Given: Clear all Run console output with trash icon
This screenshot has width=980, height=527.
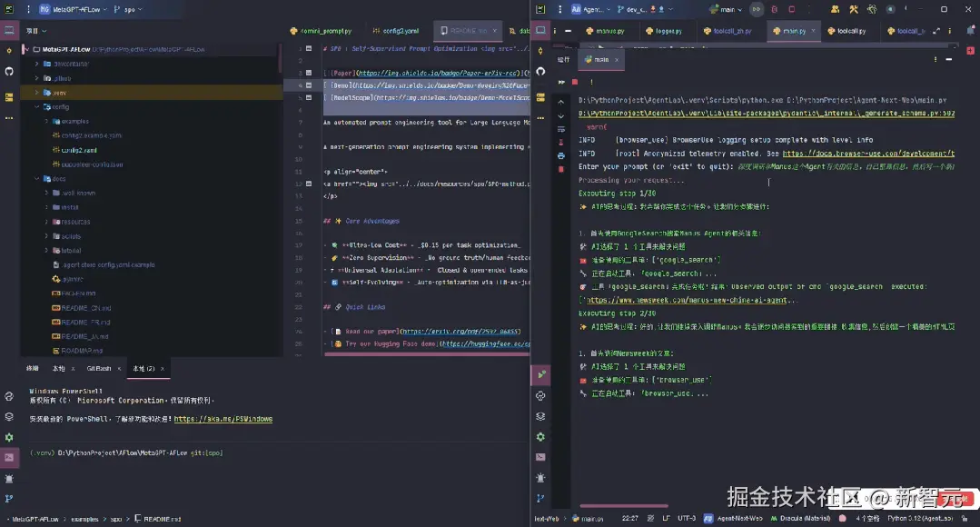Looking at the screenshot, I should (561, 169).
